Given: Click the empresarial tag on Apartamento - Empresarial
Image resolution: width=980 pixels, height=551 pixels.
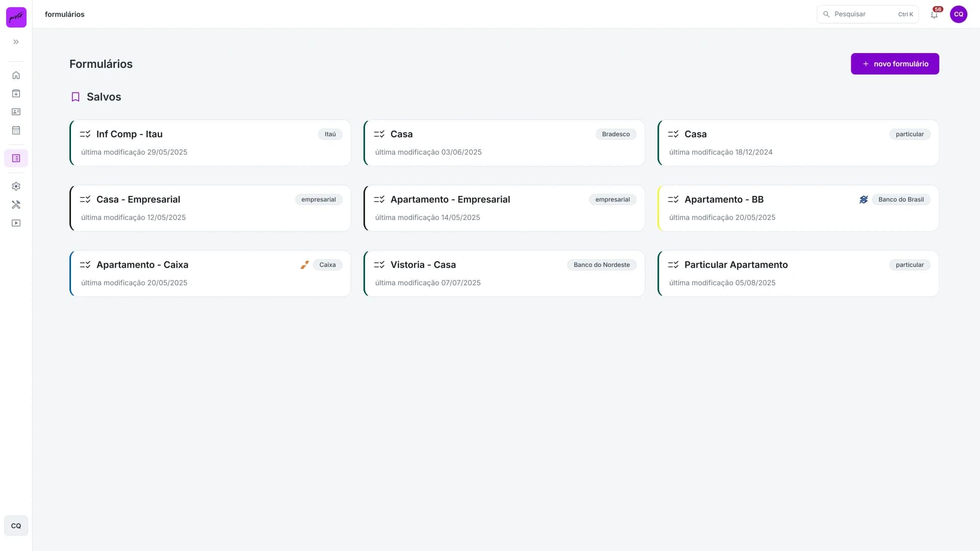Looking at the screenshot, I should [x=612, y=199].
